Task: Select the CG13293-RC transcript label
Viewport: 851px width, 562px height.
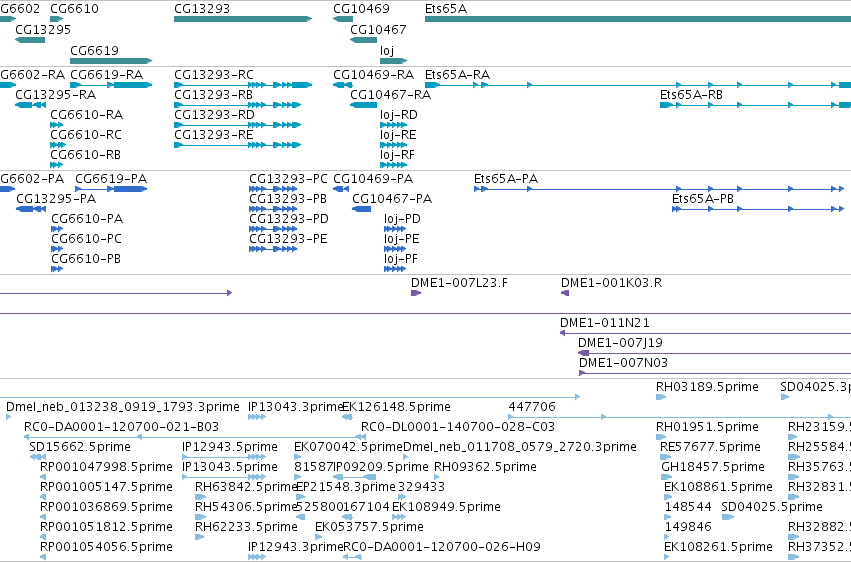Action: [214, 74]
